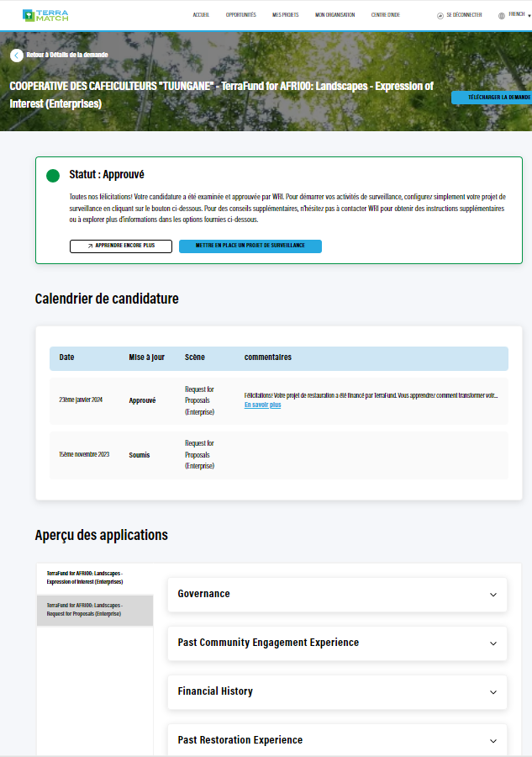This screenshot has width=532, height=757.
Task: Click Request for Proposals cell in Soumis row
Action: [200, 455]
